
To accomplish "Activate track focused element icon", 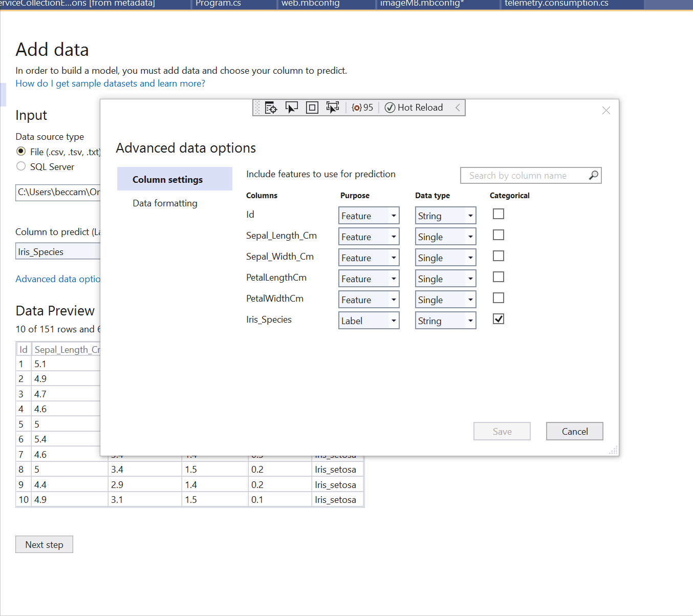I will click(332, 108).
